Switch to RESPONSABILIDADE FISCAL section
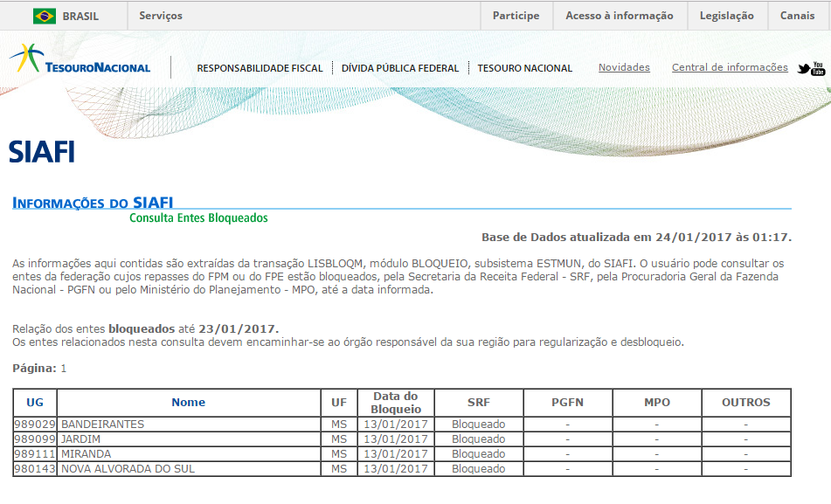 [260, 67]
